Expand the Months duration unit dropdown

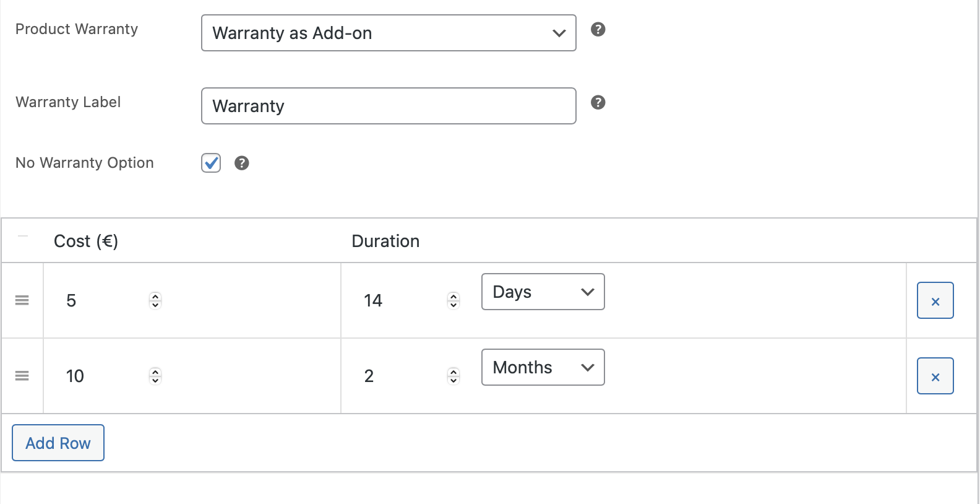pyautogui.click(x=543, y=367)
